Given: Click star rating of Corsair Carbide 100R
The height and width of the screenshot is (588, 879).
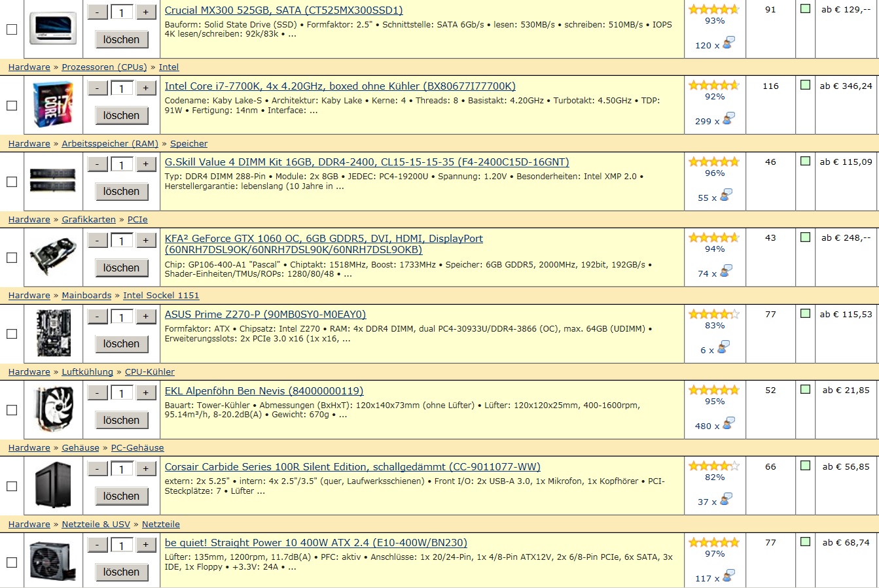Looking at the screenshot, I should pyautogui.click(x=714, y=466).
